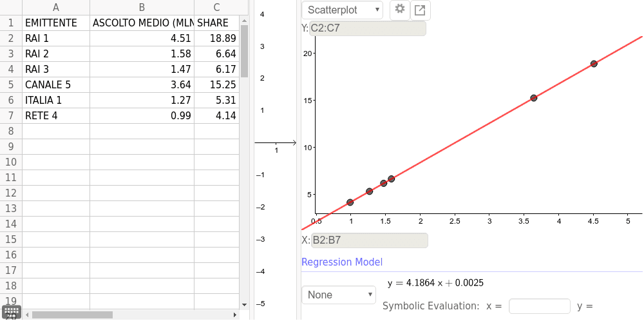This screenshot has height=321, width=644.
Task: Select the cell with value 3.64
Action: pyautogui.click(x=142, y=84)
